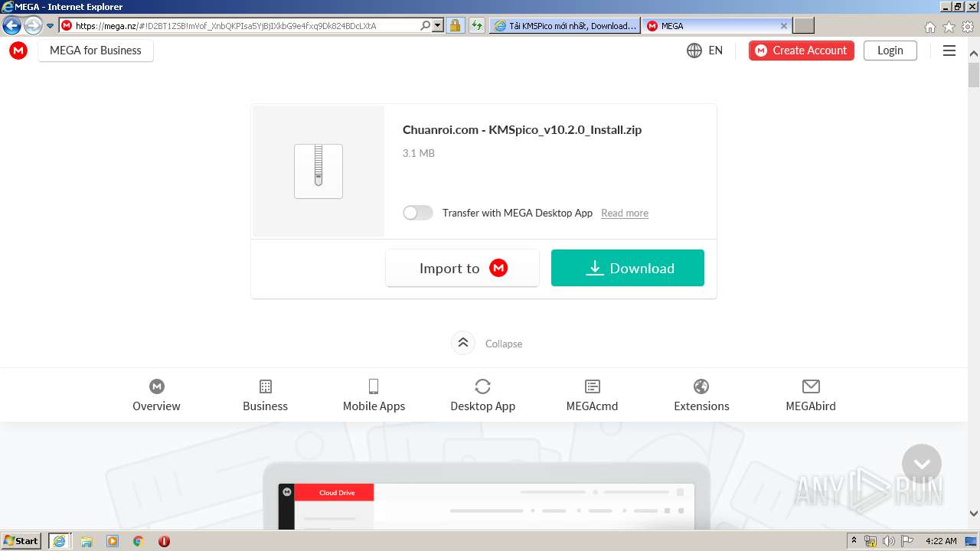Click Internet Explorer taskbar icon
Image resolution: width=980 pixels, height=551 pixels.
point(60,540)
